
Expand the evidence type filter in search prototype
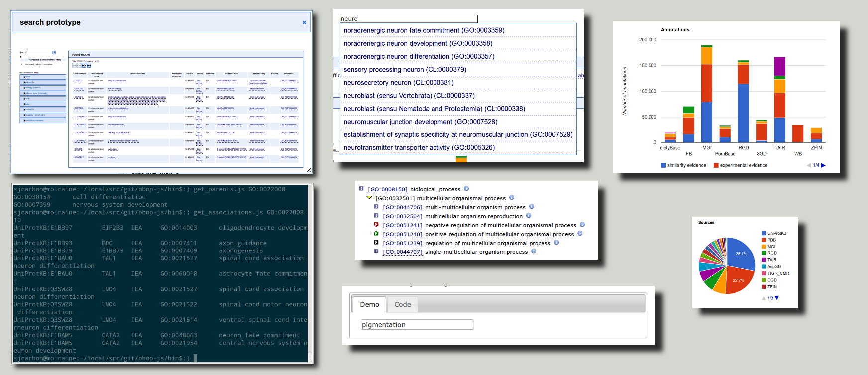click(x=43, y=93)
